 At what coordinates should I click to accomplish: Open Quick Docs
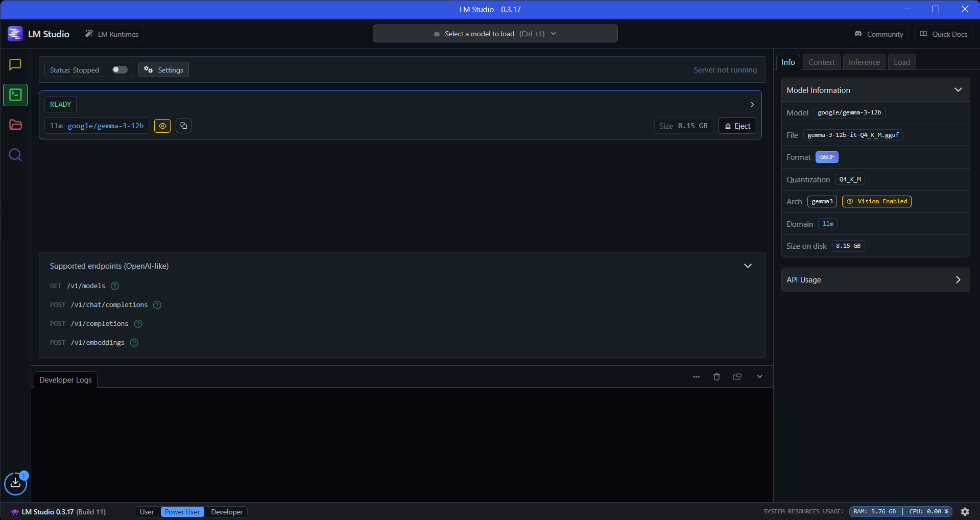click(x=943, y=34)
